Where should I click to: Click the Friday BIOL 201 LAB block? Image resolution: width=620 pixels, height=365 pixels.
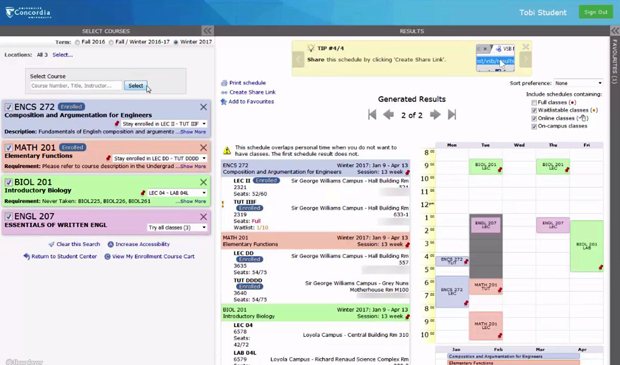(x=587, y=246)
